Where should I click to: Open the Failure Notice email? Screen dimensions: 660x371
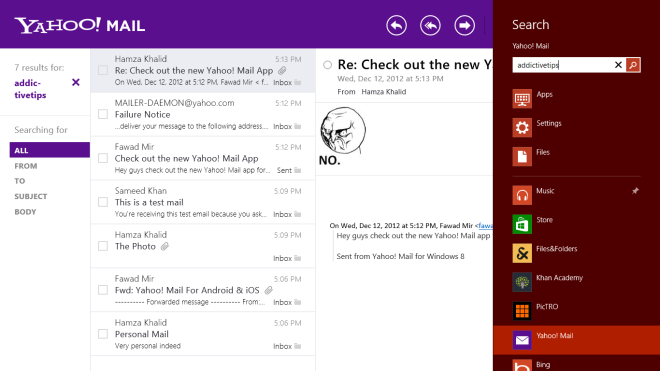pyautogui.click(x=203, y=114)
